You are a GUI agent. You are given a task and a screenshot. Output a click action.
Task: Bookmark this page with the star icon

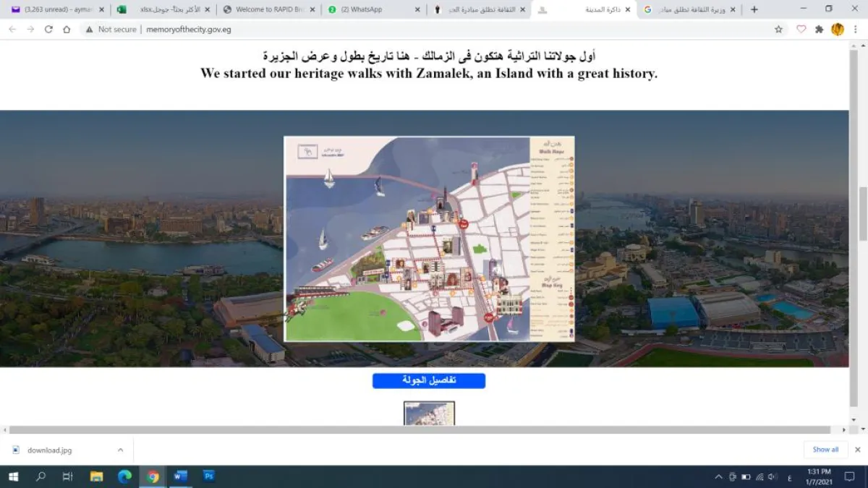pyautogui.click(x=778, y=30)
